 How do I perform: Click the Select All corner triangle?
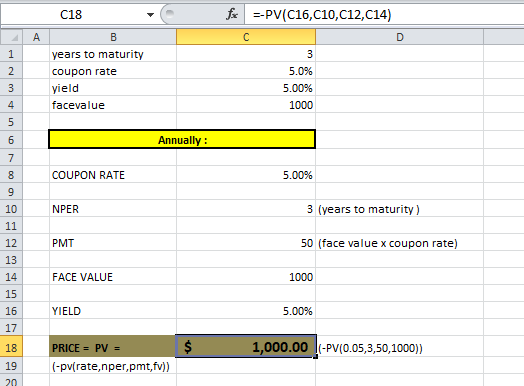pyautogui.click(x=11, y=37)
